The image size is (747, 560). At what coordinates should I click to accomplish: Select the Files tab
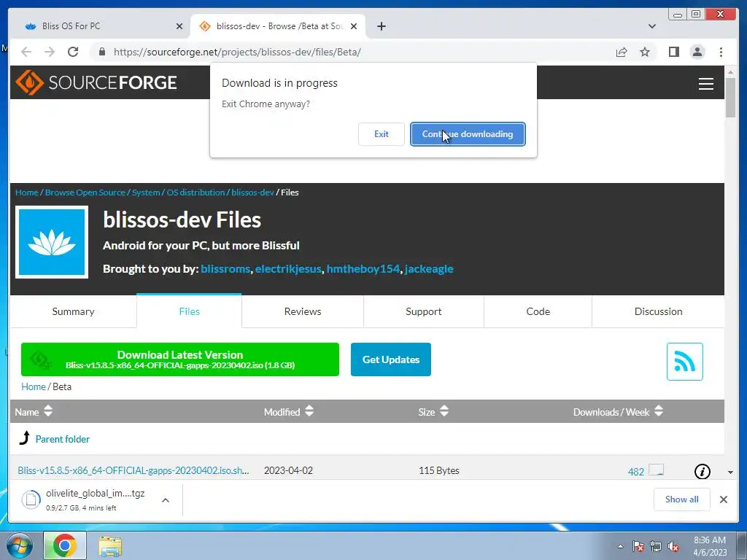coord(189,311)
